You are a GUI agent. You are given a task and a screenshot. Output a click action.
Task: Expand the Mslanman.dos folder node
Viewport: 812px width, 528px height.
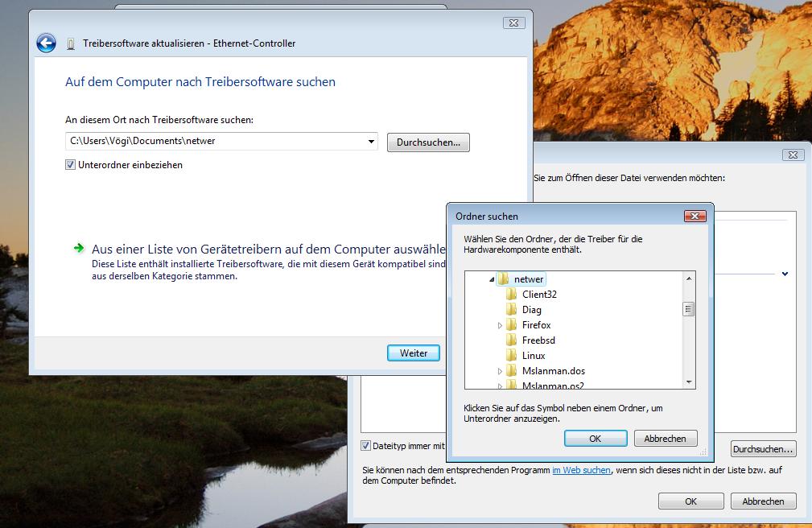pyautogui.click(x=500, y=372)
